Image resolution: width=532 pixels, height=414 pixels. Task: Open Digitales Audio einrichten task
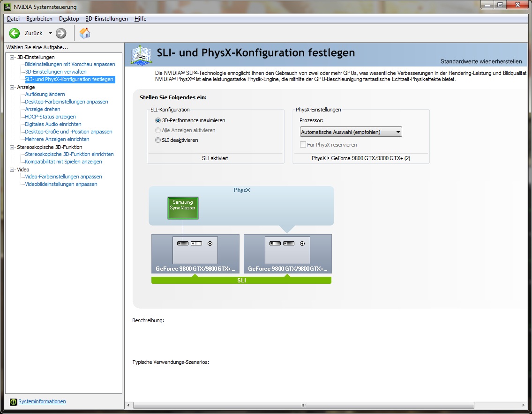53,124
